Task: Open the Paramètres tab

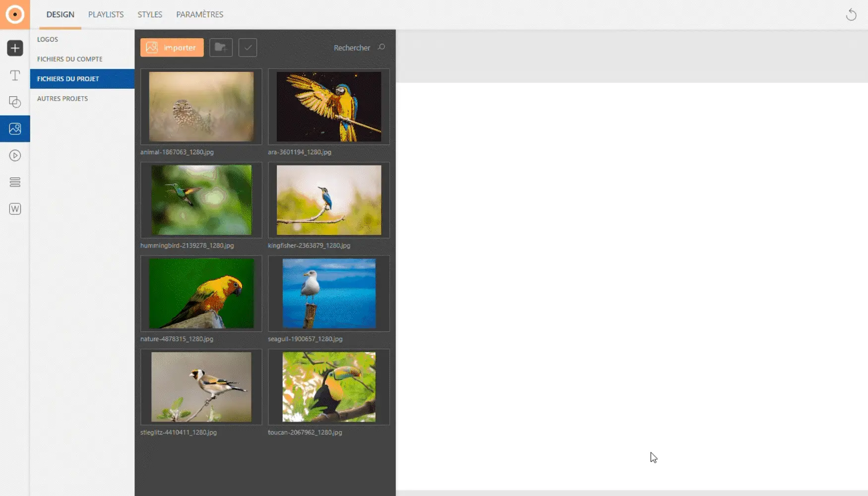Action: tap(199, 14)
